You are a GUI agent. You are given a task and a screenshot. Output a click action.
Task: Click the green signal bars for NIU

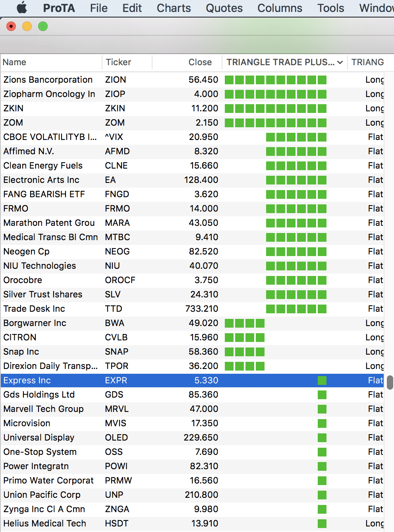pos(296,266)
